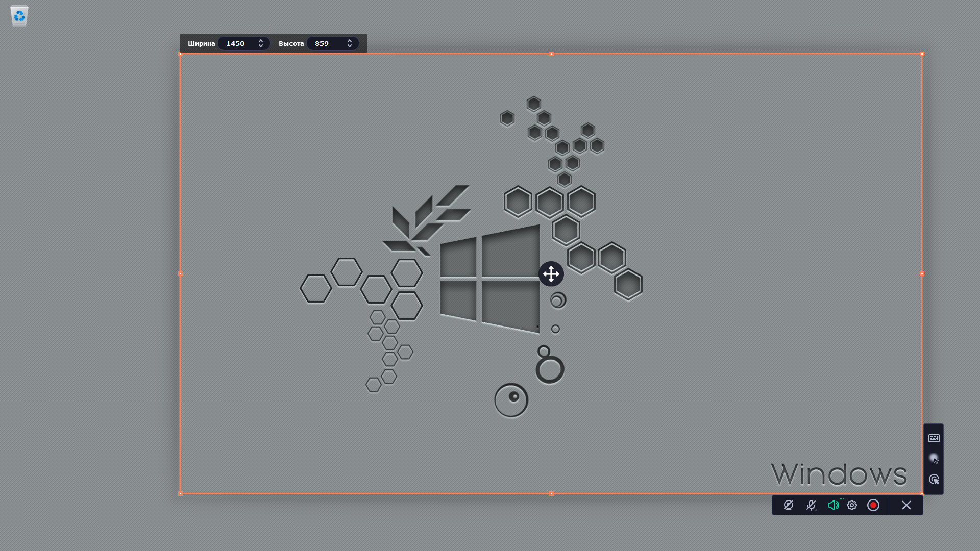This screenshot has height=551, width=980.
Task: Click the bottom-left corner handle of capture frame
Action: 180,494
